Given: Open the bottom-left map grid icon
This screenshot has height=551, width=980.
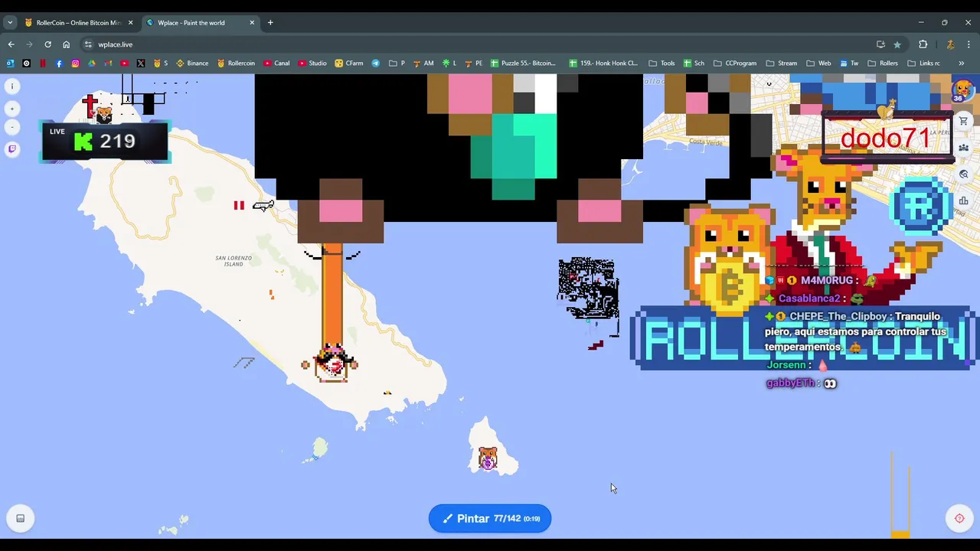Looking at the screenshot, I should tap(21, 518).
